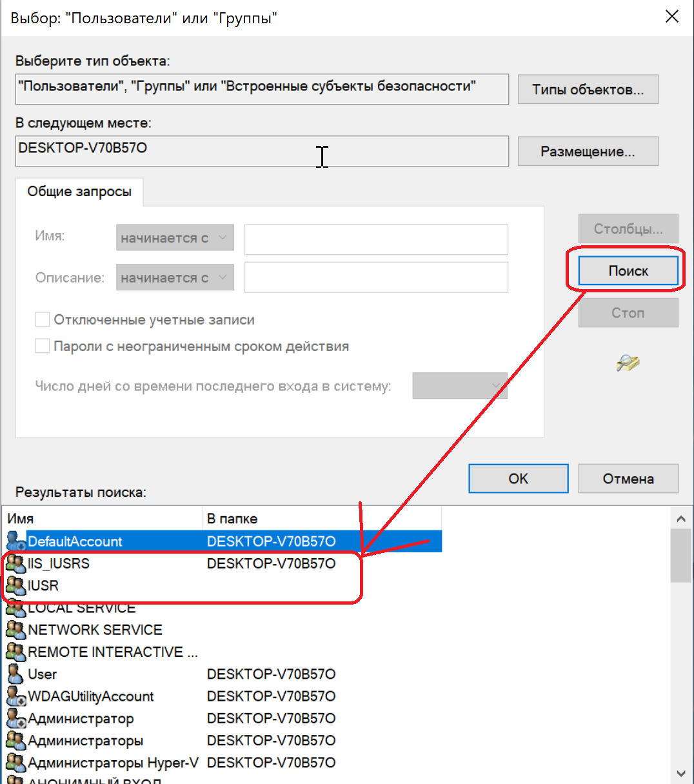Click the Имя text input field

pyautogui.click(x=376, y=239)
